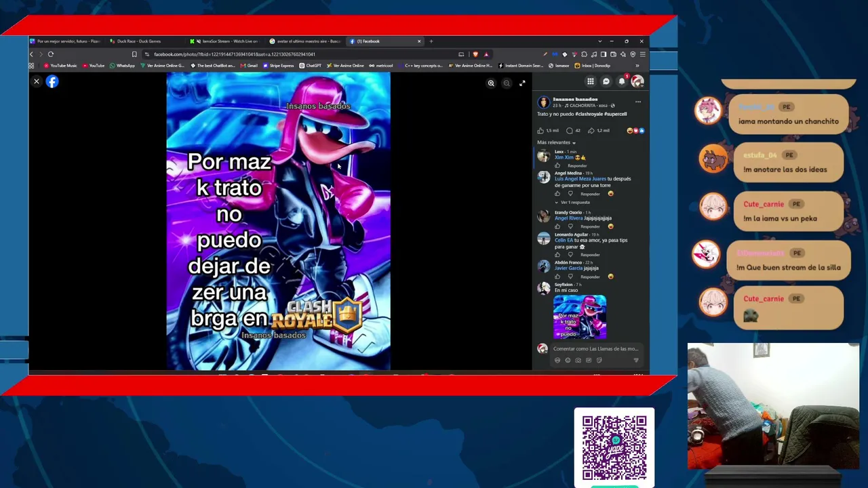Image resolution: width=868 pixels, height=488 pixels.
Task: Like Angel Medina's comment
Action: 557,194
